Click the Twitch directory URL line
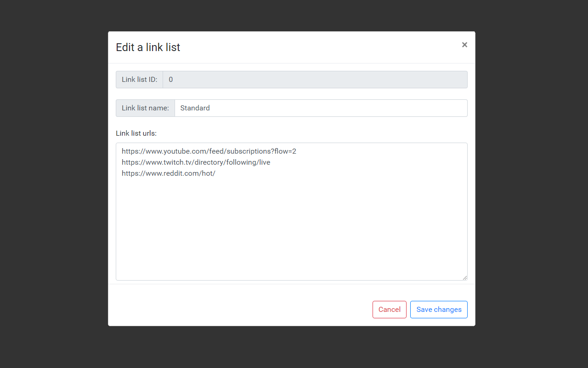Screen dimensions: 588x368 pos(196,162)
